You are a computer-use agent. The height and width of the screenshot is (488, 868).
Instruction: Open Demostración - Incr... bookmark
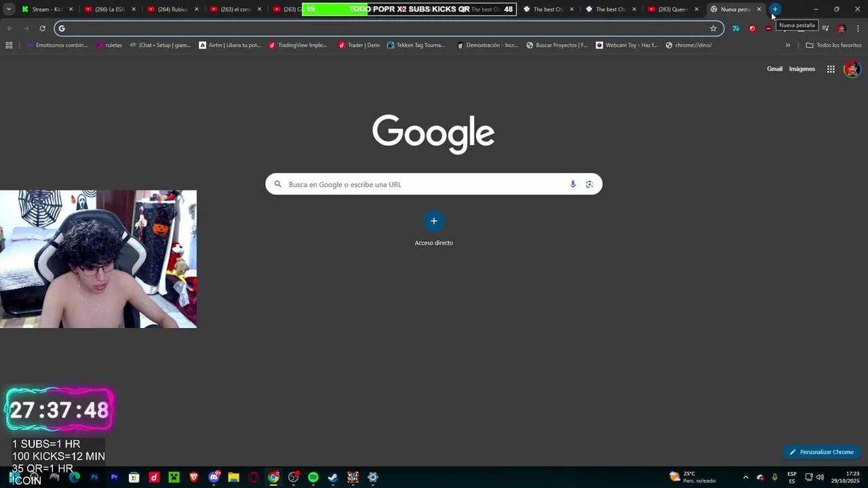tap(488, 45)
